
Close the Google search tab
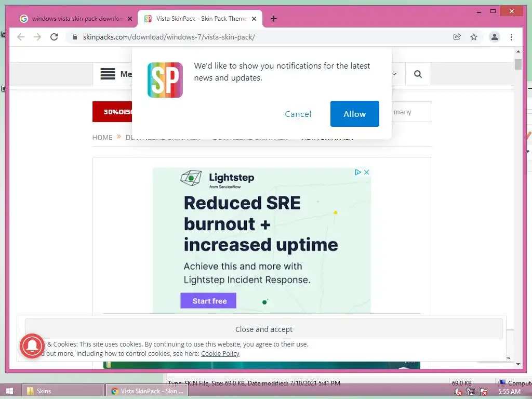click(x=129, y=19)
